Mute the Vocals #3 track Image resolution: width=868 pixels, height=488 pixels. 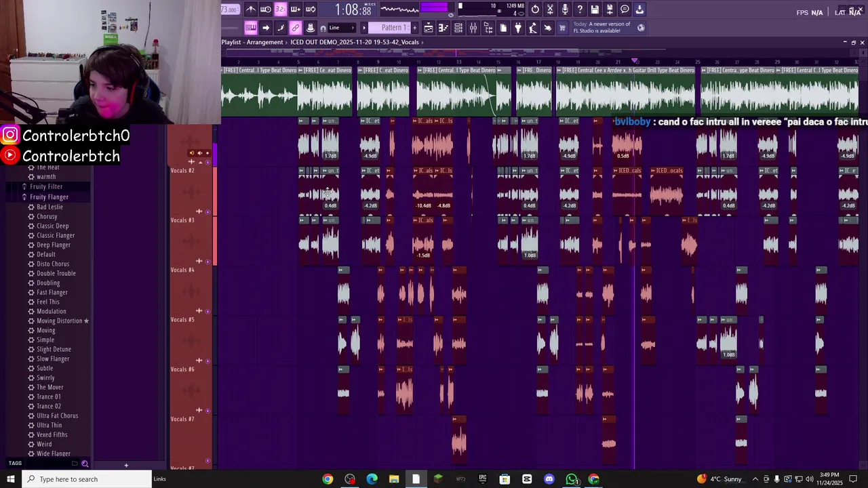208,262
